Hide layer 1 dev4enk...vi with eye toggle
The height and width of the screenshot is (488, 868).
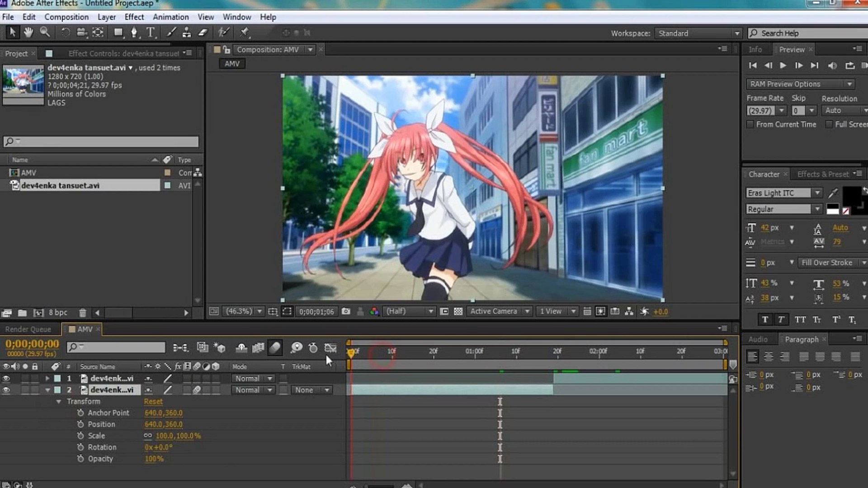tap(6, 378)
